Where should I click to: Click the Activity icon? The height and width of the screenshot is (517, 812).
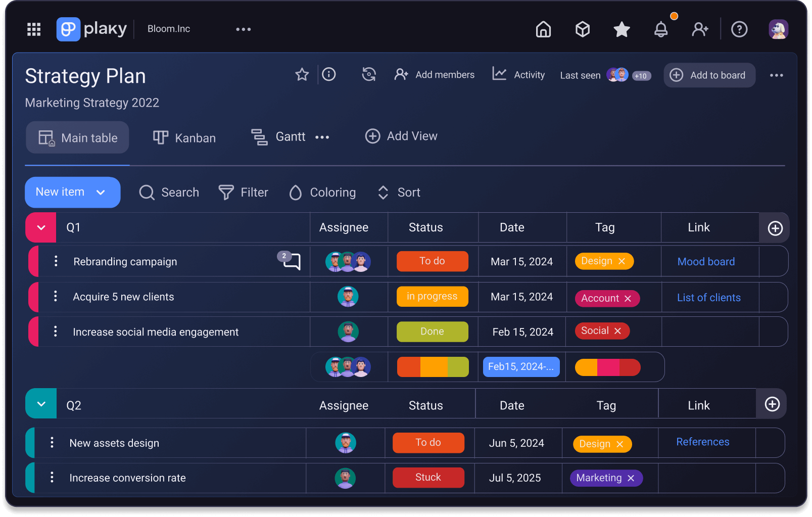[x=499, y=74]
